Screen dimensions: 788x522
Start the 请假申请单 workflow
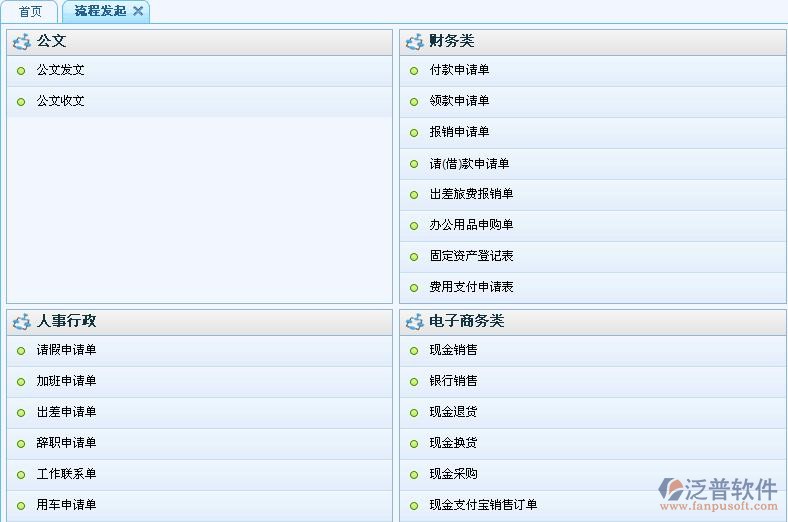click(x=66, y=350)
